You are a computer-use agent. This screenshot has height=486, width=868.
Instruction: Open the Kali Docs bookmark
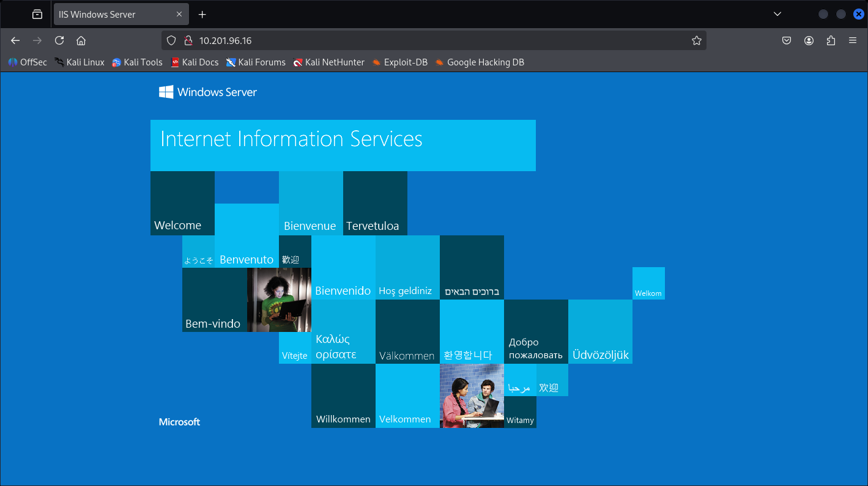click(x=194, y=62)
